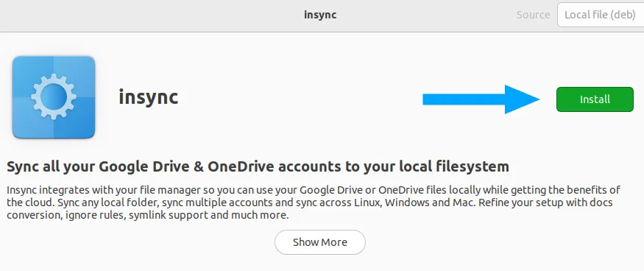Expand the description with Show More
644x271 pixels.
(x=320, y=242)
